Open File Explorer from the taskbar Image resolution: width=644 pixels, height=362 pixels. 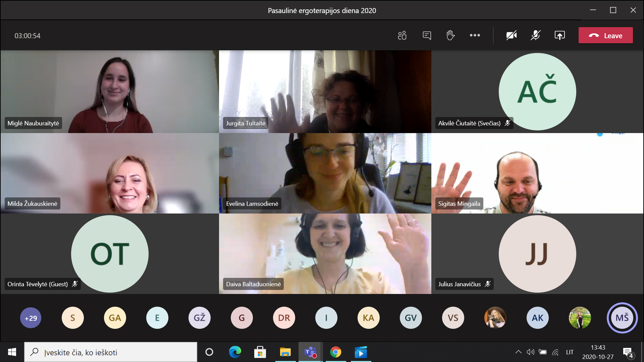point(285,352)
